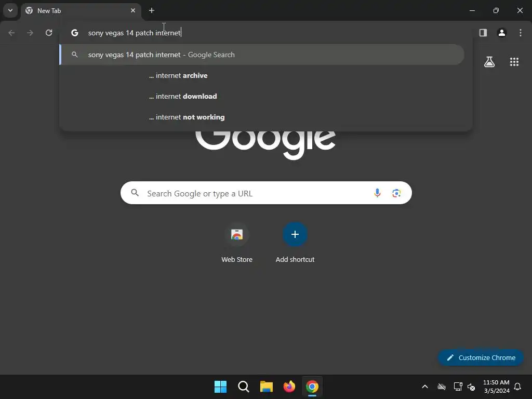Choose the 'internet download' suggestion
This screenshot has width=532, height=399.
266,96
